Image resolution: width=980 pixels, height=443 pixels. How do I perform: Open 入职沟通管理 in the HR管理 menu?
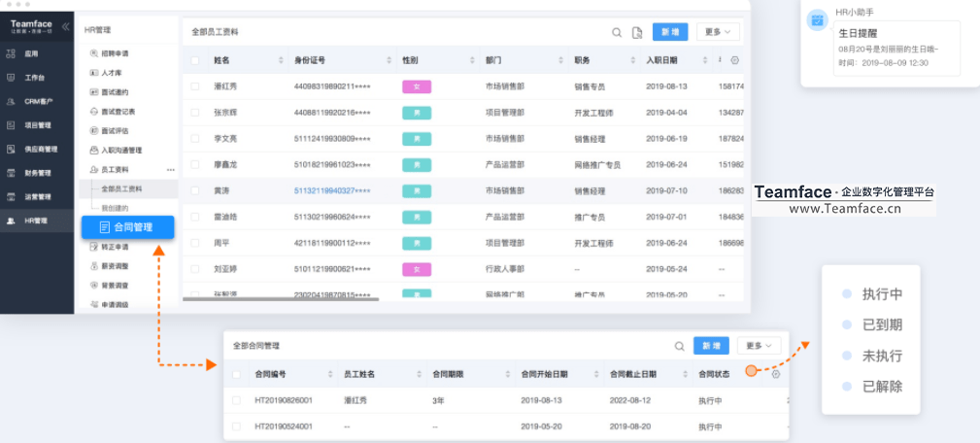121,150
